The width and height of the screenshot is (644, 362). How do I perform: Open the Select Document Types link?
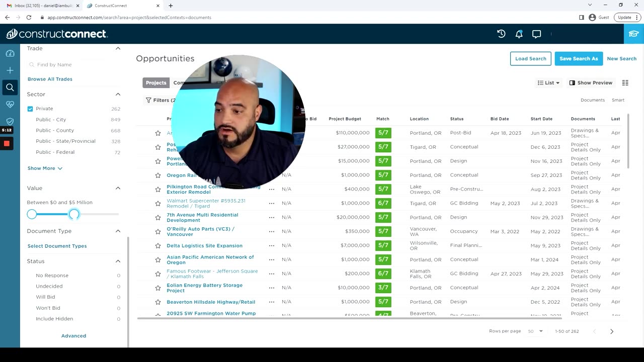click(57, 246)
